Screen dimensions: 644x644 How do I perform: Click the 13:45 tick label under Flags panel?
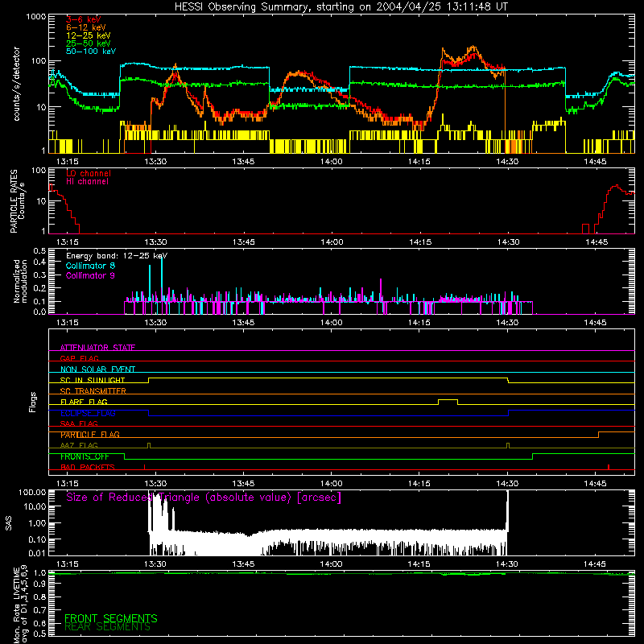point(243,484)
